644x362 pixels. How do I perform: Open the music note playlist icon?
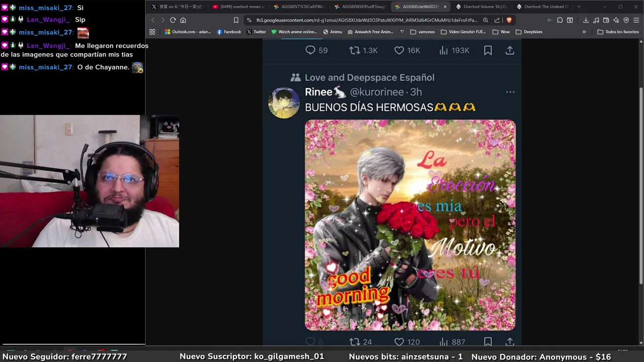(596, 20)
